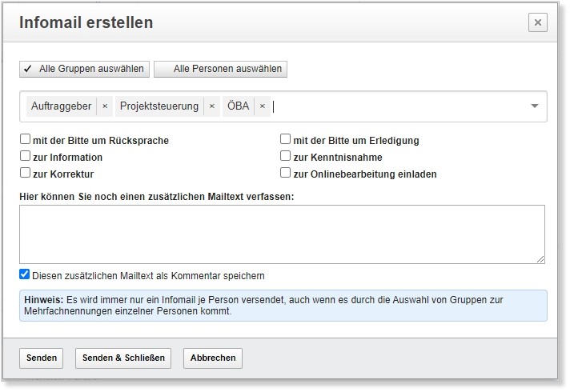This screenshot has height=392, width=570.
Task: Toggle Alle Gruppen auswählen button
Action: tap(83, 69)
